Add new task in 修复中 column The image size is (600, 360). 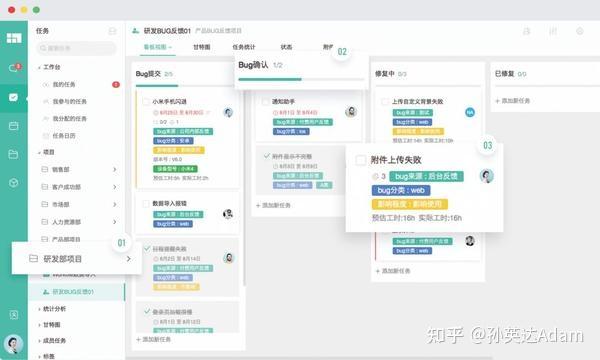[x=393, y=271]
